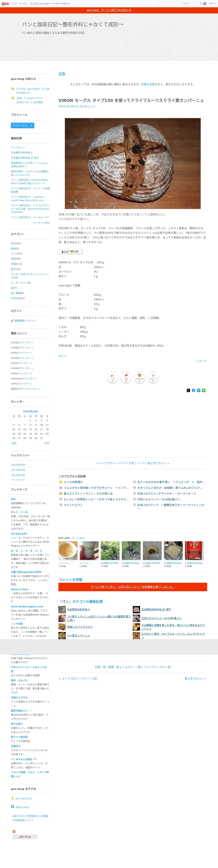Viewport: 218px width, 868px height.
Task: Click the 続き希望 reaction
Action: coord(140,377)
